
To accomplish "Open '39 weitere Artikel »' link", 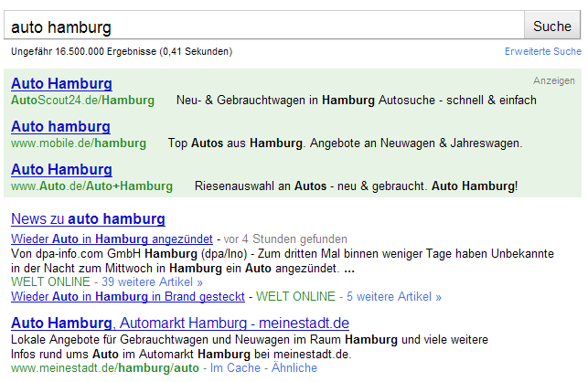I will (x=152, y=281).
